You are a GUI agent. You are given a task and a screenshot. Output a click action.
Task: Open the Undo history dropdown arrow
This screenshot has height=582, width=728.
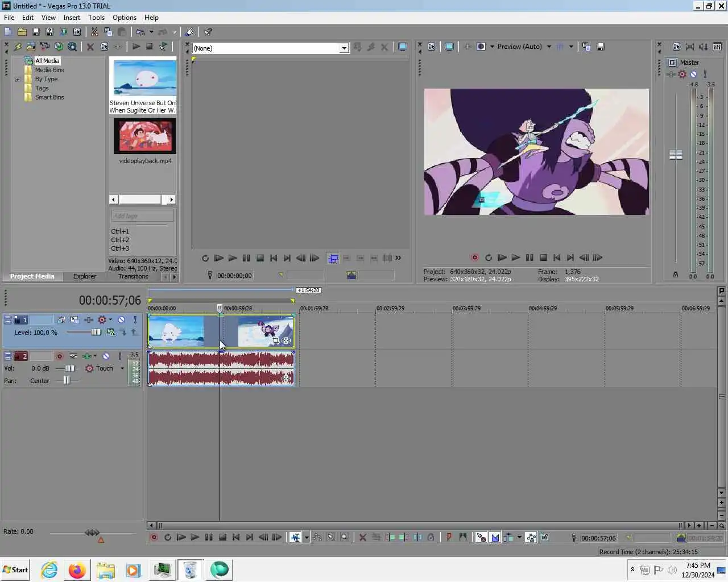point(151,32)
